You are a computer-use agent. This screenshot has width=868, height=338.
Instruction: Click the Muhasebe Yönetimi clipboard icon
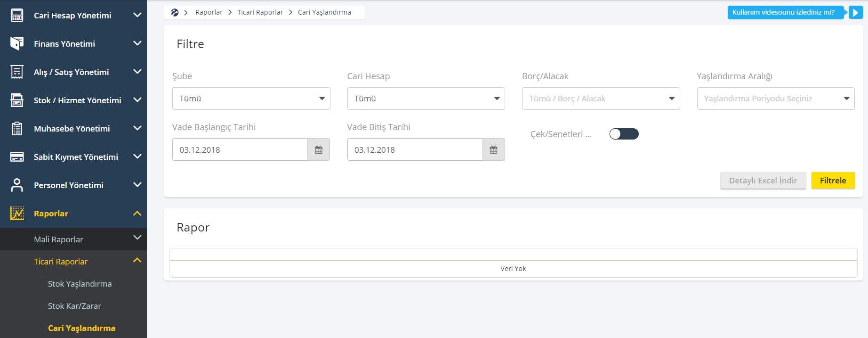click(17, 128)
